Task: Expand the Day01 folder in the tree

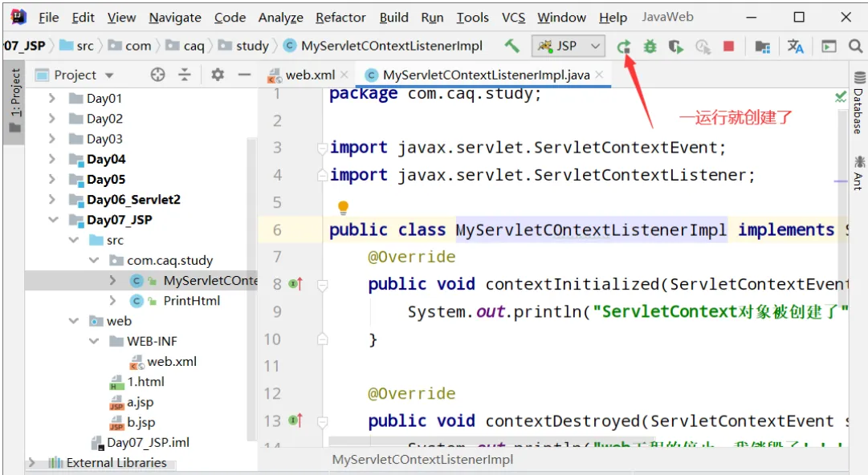Action: (x=52, y=99)
